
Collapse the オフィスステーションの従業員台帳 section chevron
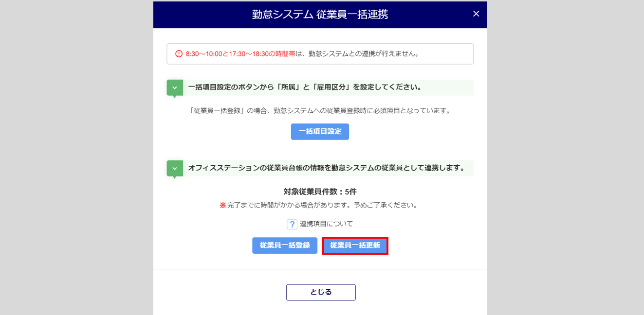[175, 168]
